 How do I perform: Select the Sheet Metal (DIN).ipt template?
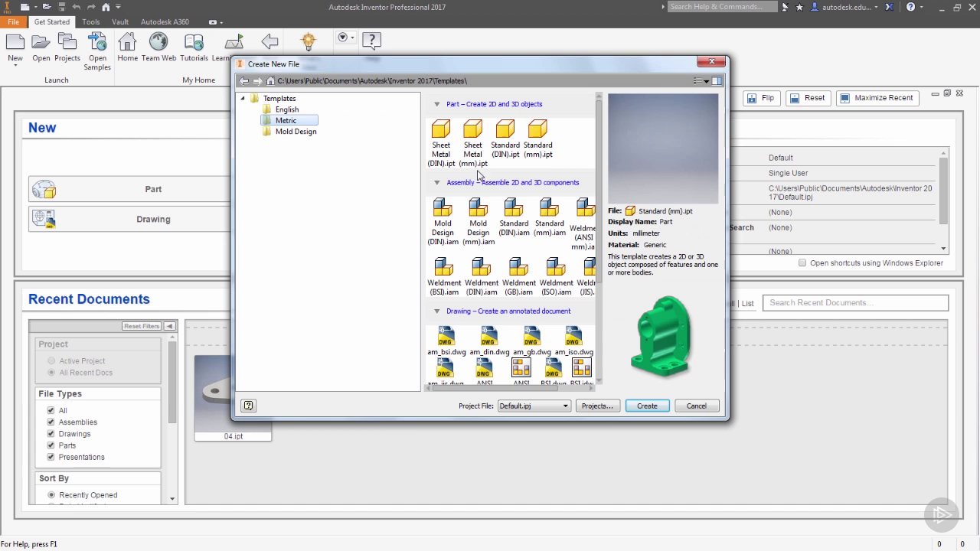click(441, 143)
